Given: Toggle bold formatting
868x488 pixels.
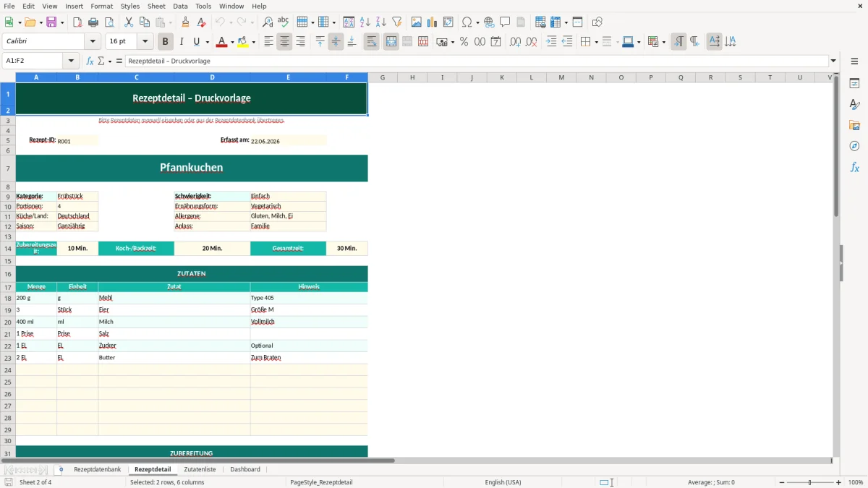Looking at the screenshot, I should [165, 42].
